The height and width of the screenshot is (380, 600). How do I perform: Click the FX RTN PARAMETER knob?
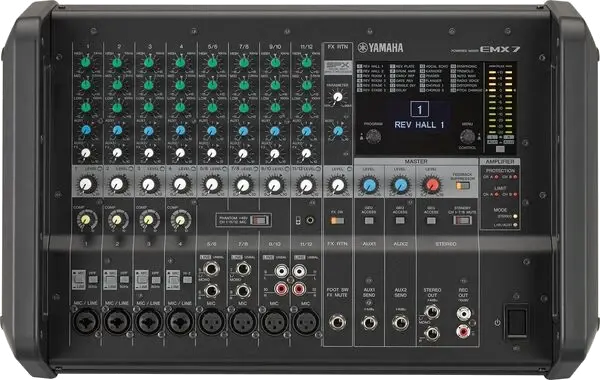[337, 97]
